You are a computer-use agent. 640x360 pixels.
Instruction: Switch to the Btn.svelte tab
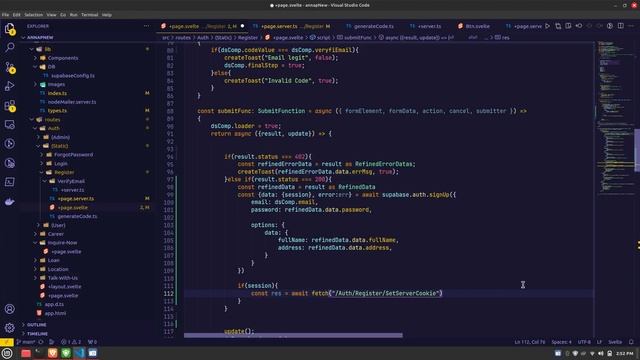473,26
